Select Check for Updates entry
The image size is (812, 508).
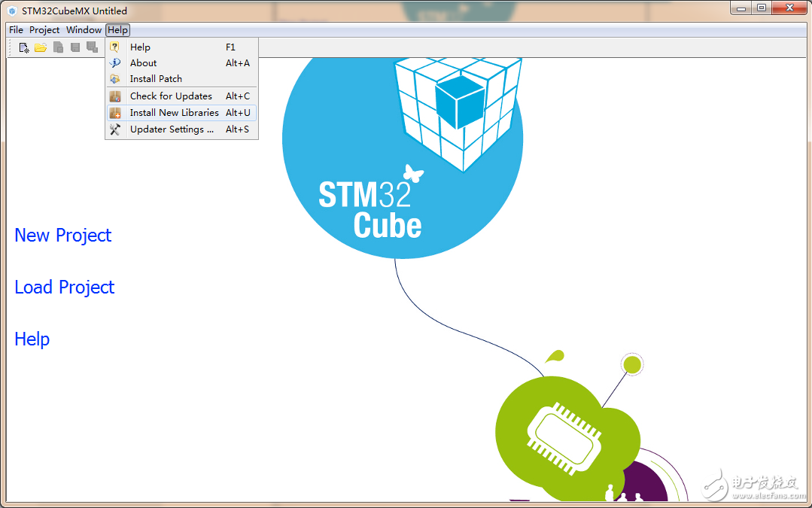coord(182,96)
